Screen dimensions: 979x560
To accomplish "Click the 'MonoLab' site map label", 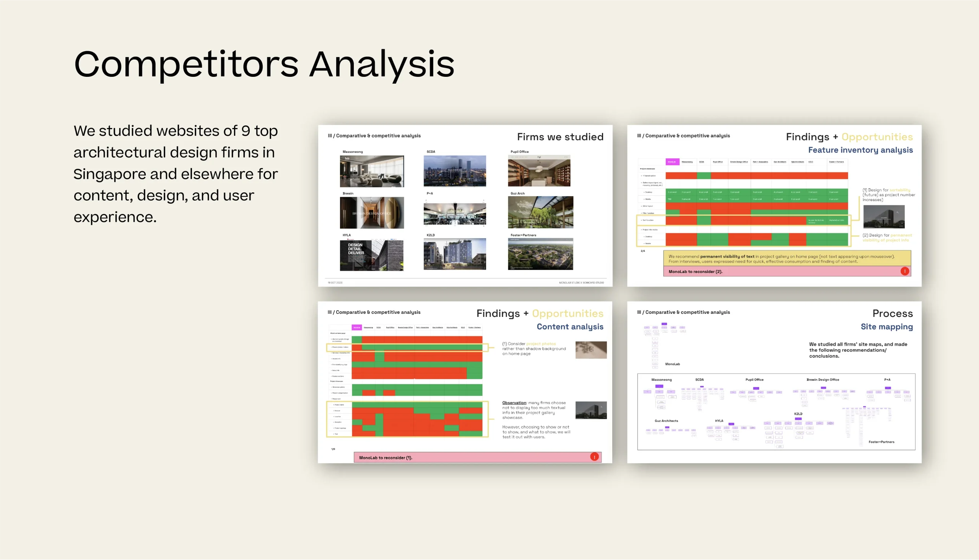I will [x=672, y=364].
